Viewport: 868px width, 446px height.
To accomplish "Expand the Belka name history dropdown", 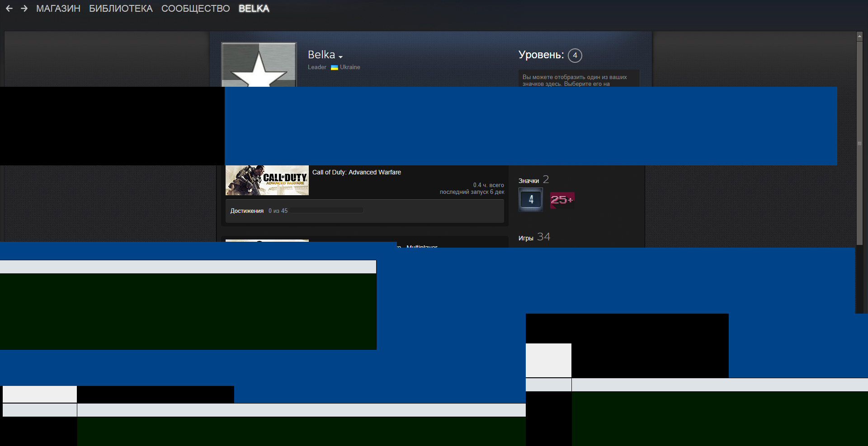I will click(x=340, y=56).
